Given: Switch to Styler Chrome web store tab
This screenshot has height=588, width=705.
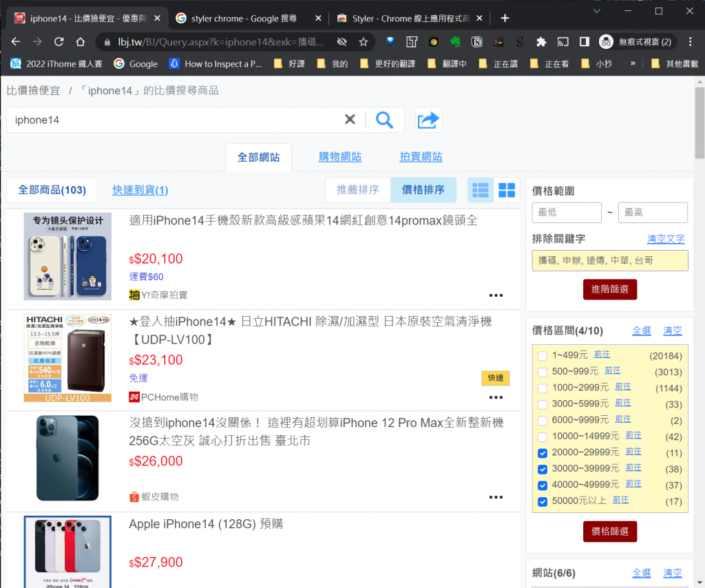Looking at the screenshot, I should pyautogui.click(x=411, y=18).
